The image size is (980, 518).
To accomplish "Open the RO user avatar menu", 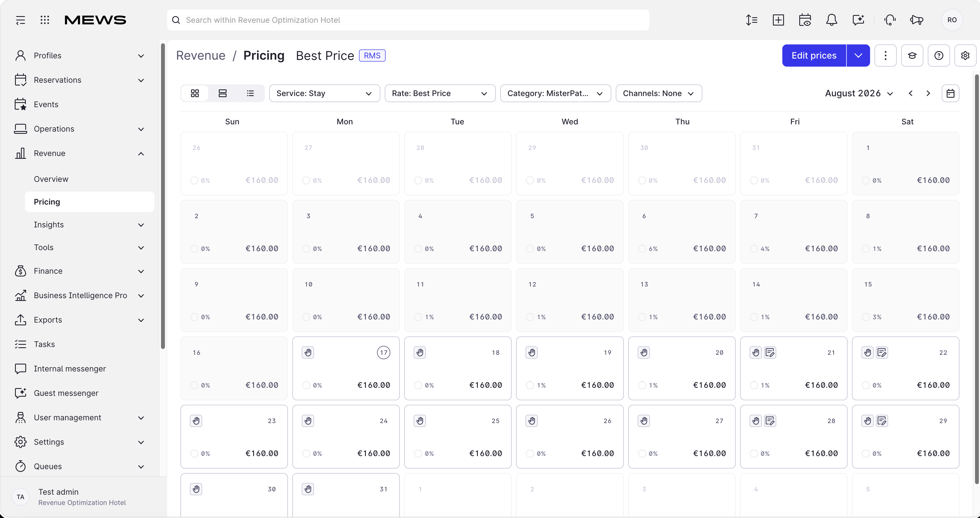I will (952, 20).
